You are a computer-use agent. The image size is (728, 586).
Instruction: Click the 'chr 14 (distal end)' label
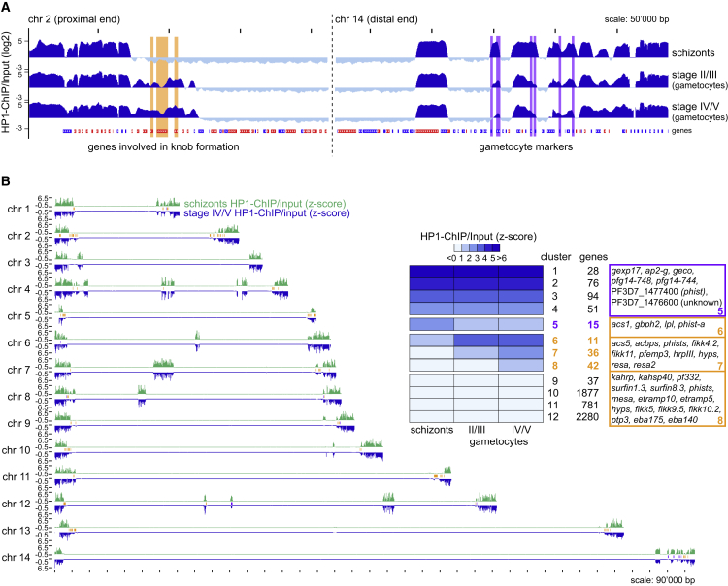[x=377, y=19]
